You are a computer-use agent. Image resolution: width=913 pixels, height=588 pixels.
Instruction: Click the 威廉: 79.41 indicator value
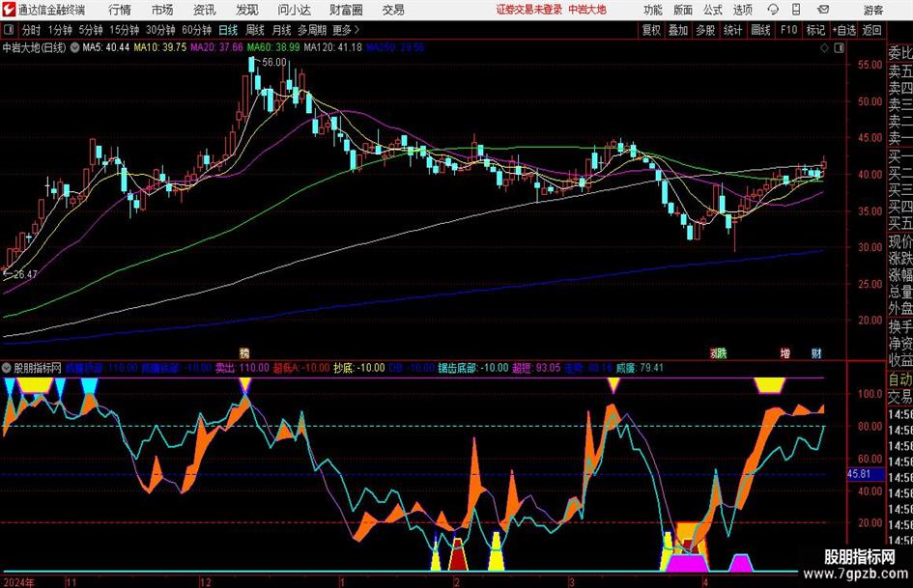click(x=640, y=368)
